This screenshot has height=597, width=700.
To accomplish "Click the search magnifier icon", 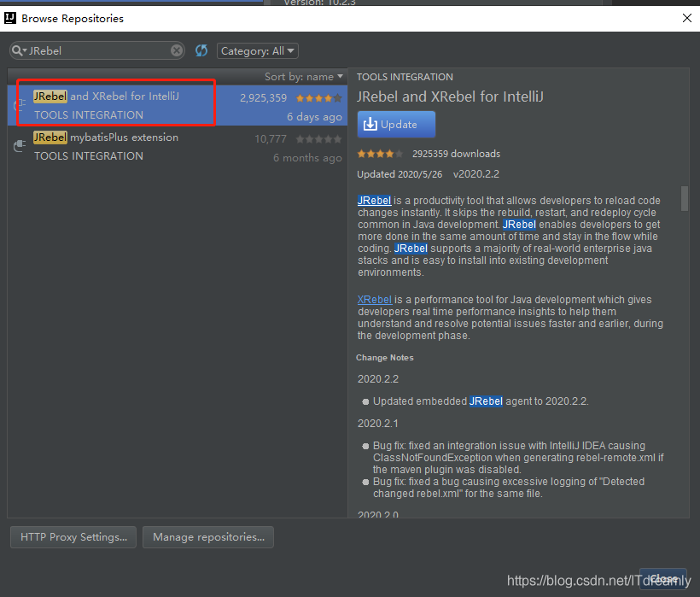I will coord(17,51).
